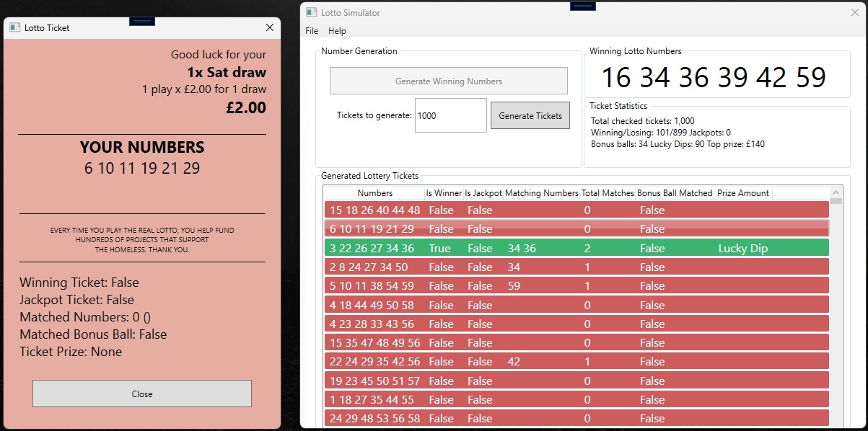Click the Is Winner column header
The height and width of the screenshot is (431, 868).
click(444, 193)
